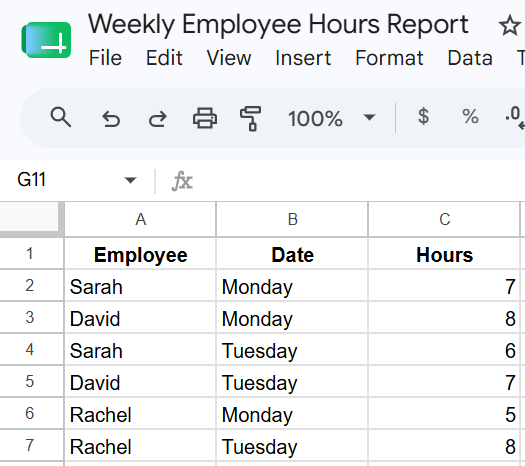
Task: Select row 4 header
Action: pos(31,350)
